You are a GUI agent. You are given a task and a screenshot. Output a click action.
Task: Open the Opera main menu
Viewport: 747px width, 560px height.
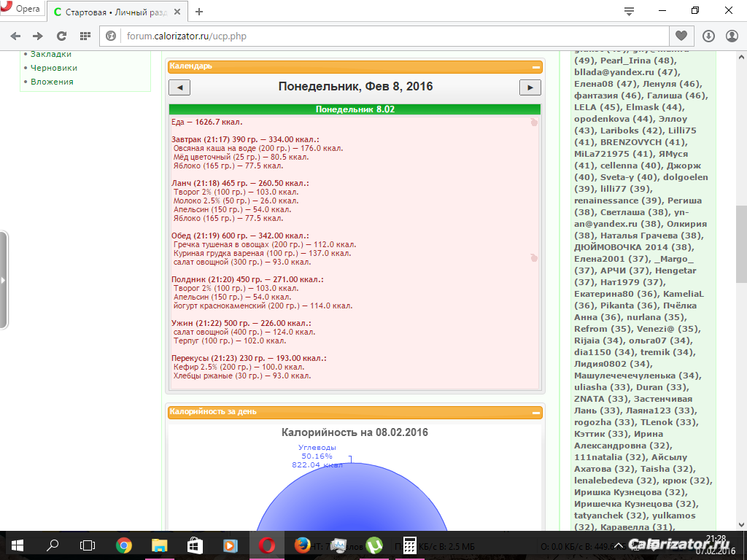(x=22, y=8)
